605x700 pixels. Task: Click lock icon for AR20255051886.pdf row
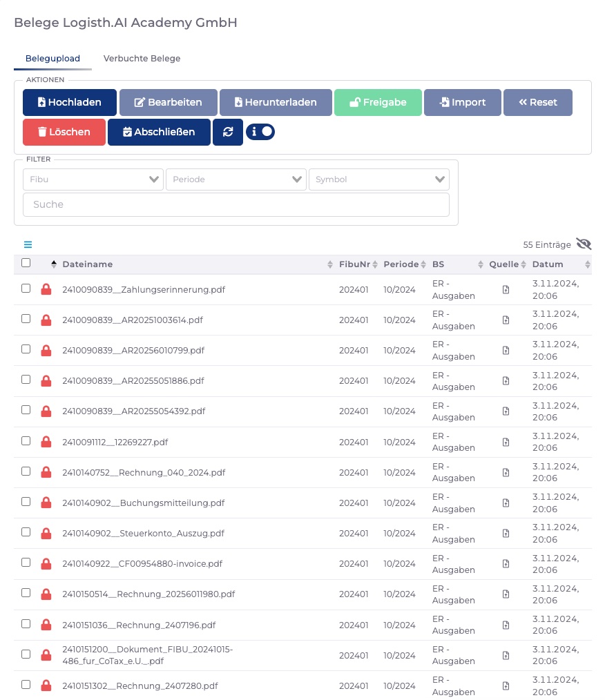coord(46,380)
